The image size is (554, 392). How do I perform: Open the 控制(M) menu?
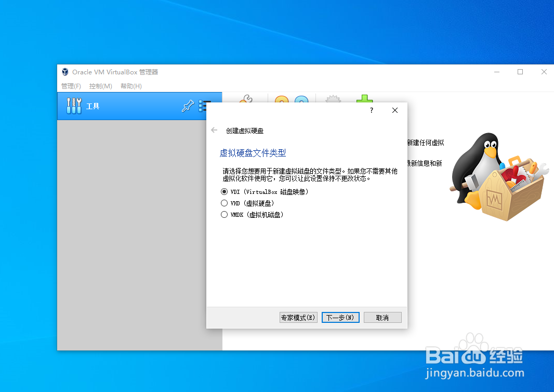[101, 86]
